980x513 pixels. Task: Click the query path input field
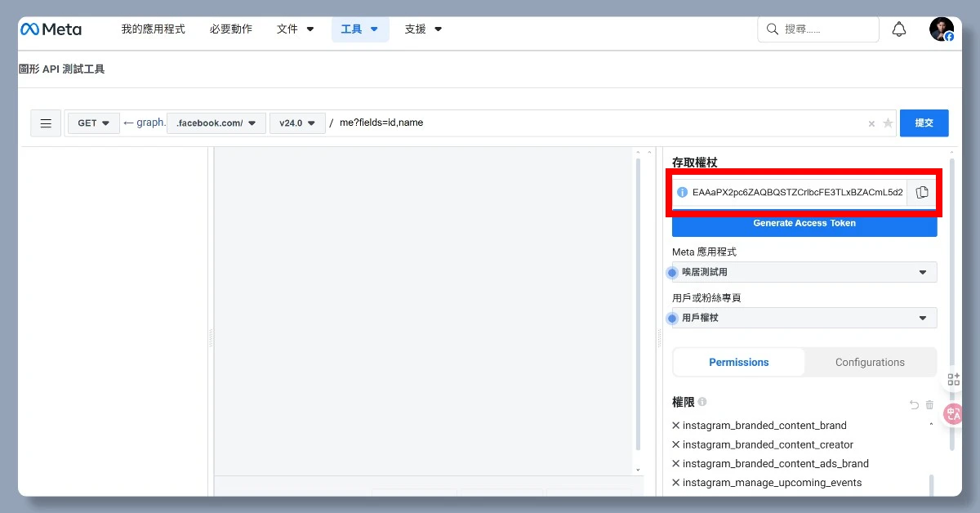(x=600, y=123)
